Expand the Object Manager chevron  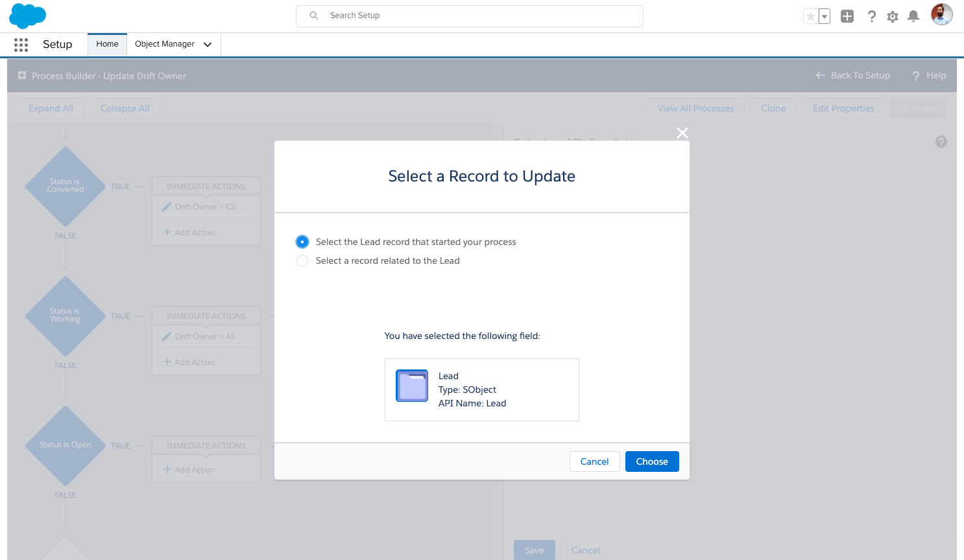pos(208,45)
